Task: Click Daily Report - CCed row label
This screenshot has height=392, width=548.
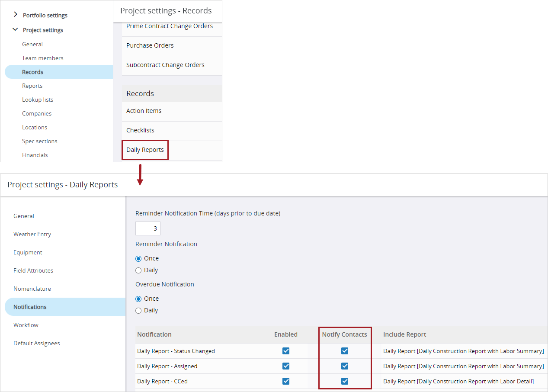Action: pos(163,381)
